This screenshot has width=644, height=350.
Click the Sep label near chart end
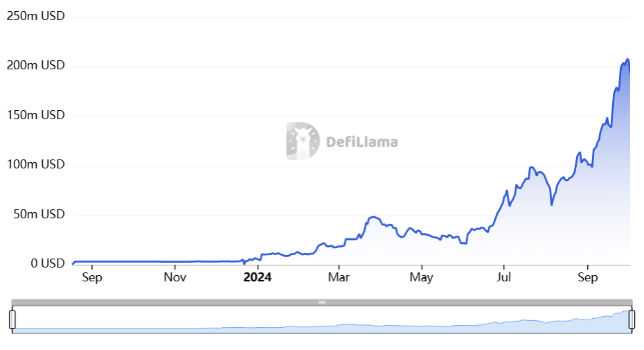588,277
